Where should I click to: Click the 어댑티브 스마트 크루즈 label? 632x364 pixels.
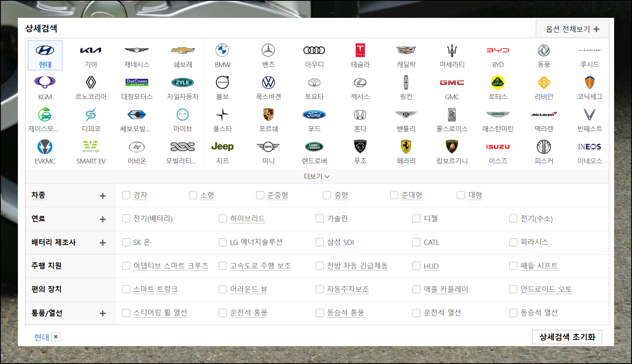click(171, 266)
